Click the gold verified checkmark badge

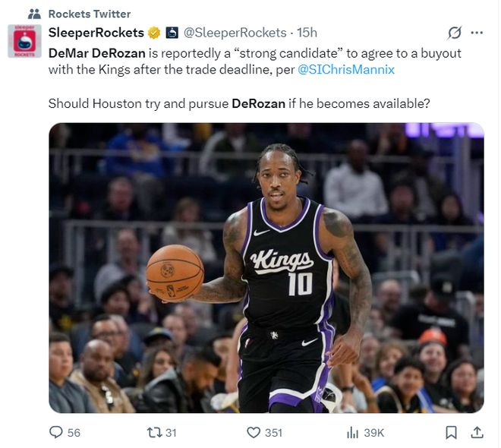pos(154,33)
